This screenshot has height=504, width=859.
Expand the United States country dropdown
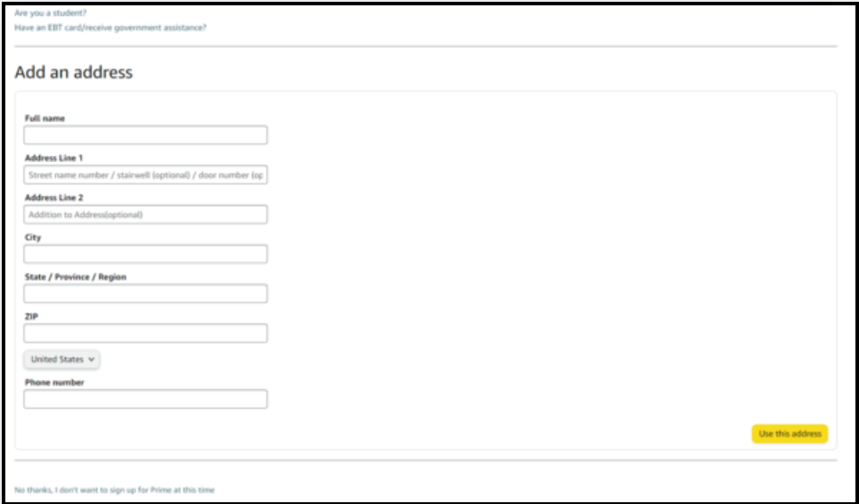[62, 360]
